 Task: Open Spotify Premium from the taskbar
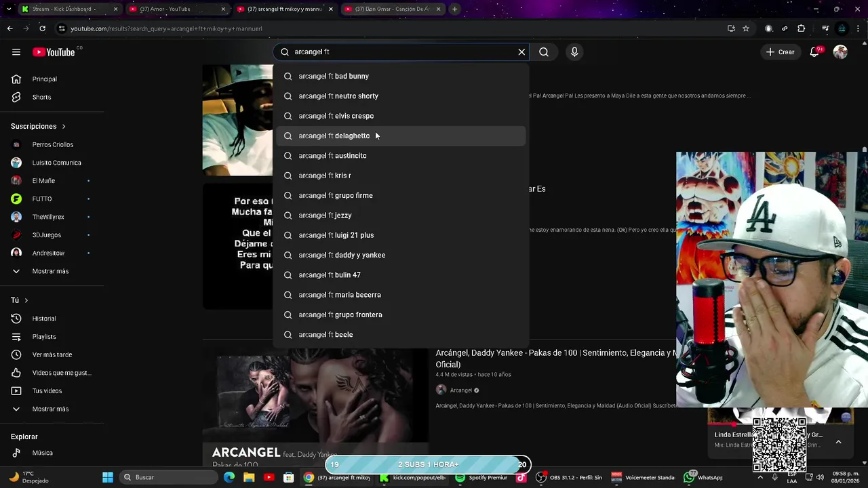pos(481,477)
